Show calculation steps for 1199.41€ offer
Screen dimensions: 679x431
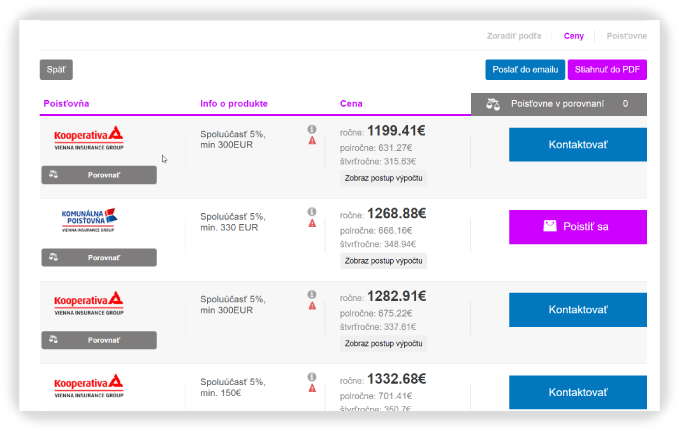coord(383,178)
